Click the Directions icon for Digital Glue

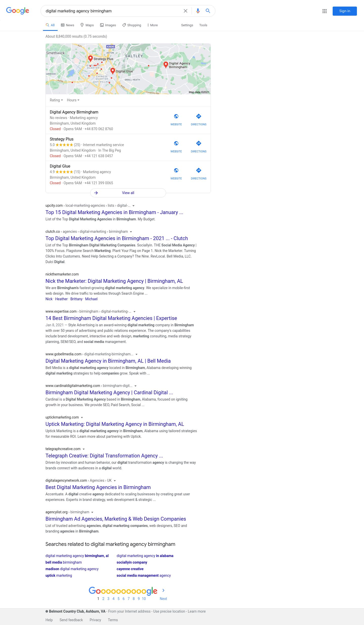[199, 170]
